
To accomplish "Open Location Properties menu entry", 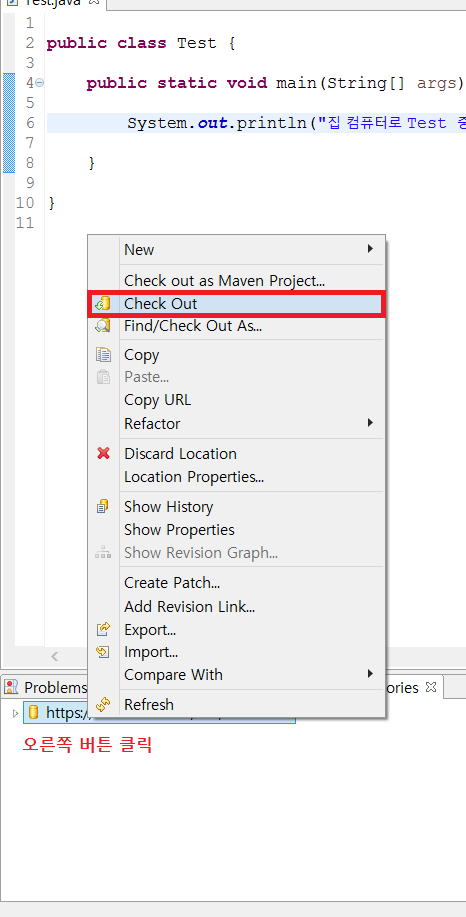I will (x=194, y=477).
